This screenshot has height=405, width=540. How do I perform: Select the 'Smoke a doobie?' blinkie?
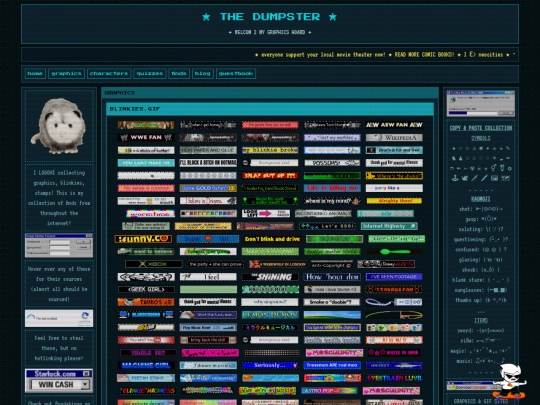click(x=331, y=302)
